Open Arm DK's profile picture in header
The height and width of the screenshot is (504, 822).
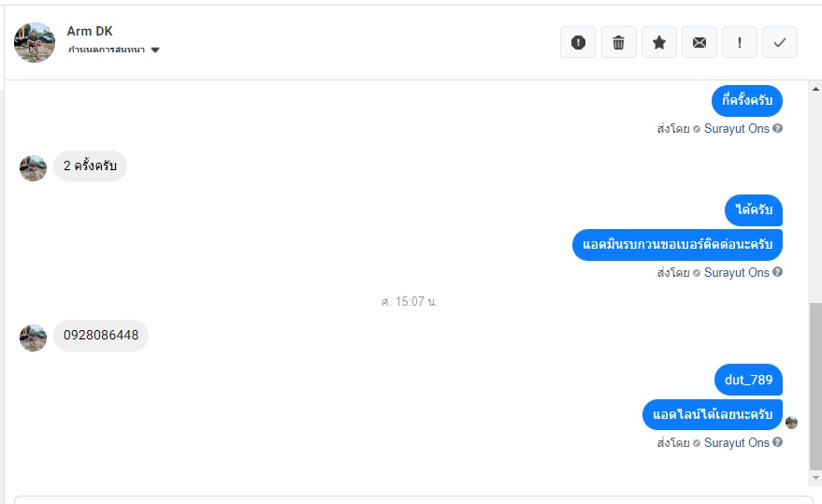[x=35, y=42]
